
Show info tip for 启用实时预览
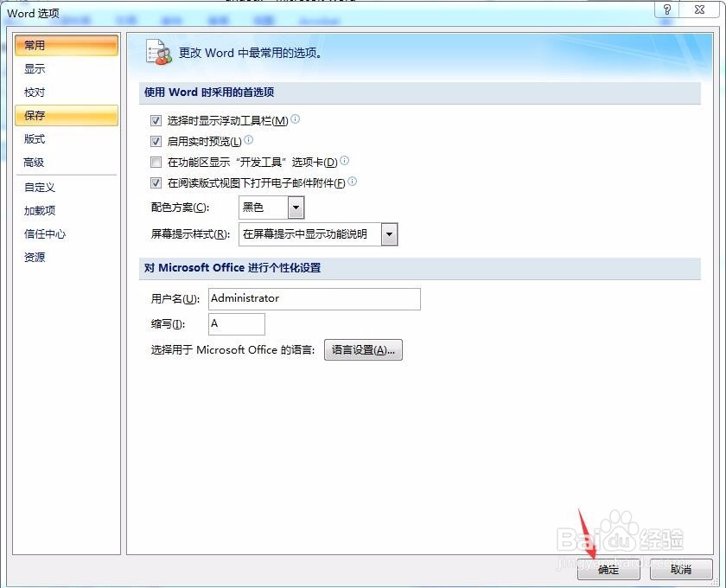tap(249, 139)
